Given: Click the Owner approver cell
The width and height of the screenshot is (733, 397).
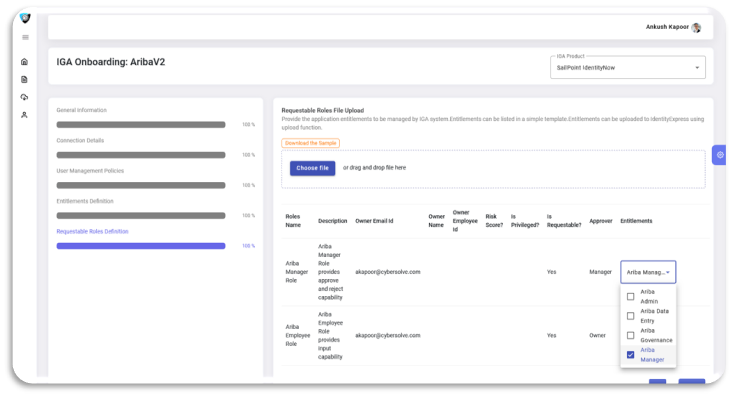Looking at the screenshot, I should tap(597, 336).
